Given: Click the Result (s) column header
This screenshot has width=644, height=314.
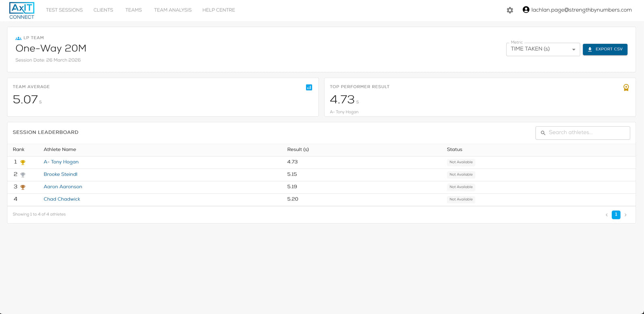Looking at the screenshot, I should [298, 150].
